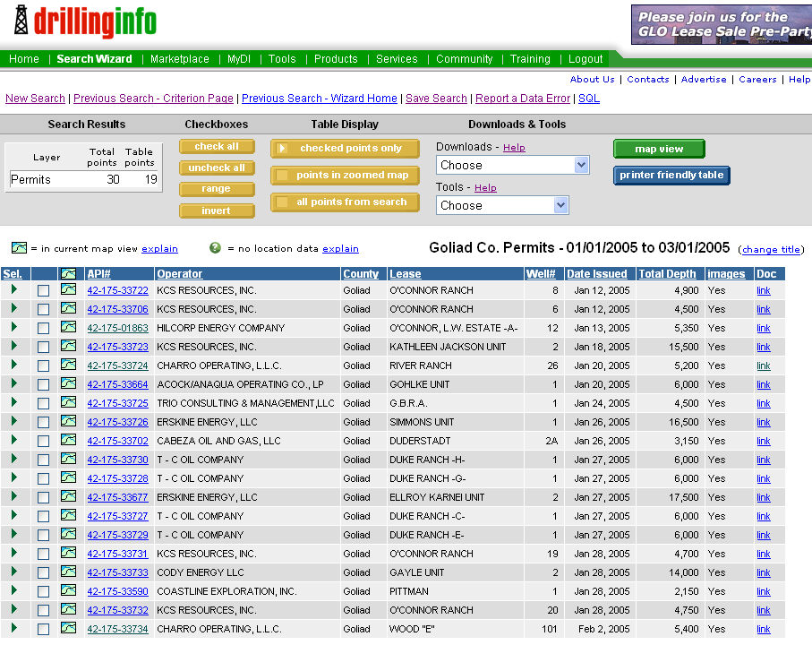Viewport: 812px width, 645px height.
Task: Check the box for Wood "E" row
Action: pos(44,629)
